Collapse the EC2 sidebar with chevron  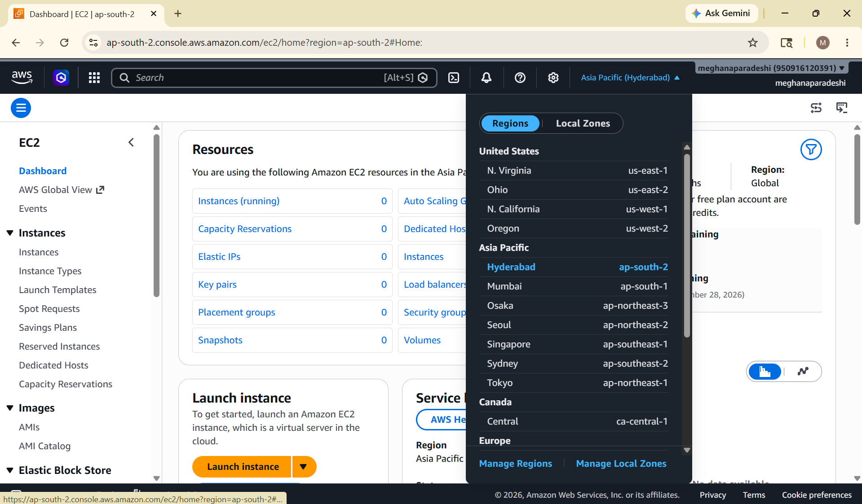[131, 142]
